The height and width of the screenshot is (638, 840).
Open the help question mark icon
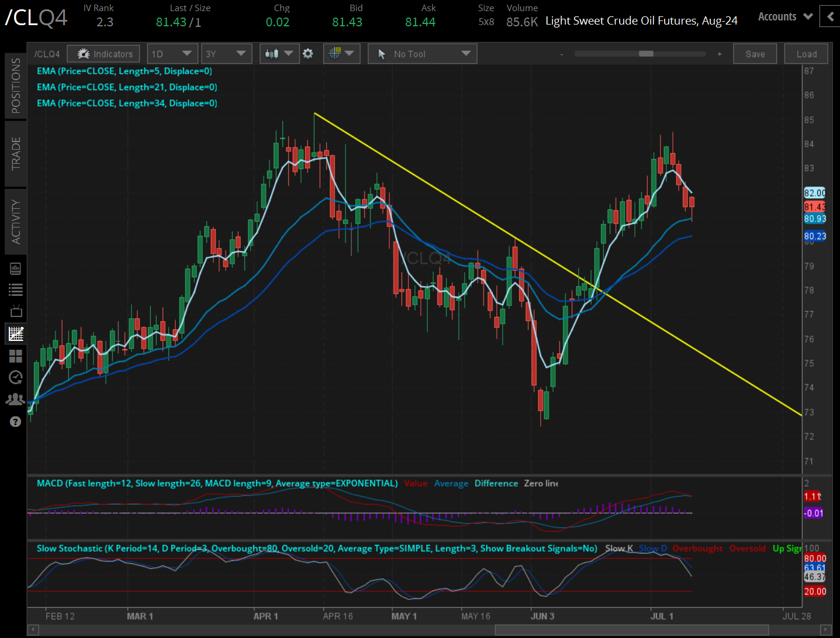pyautogui.click(x=16, y=422)
